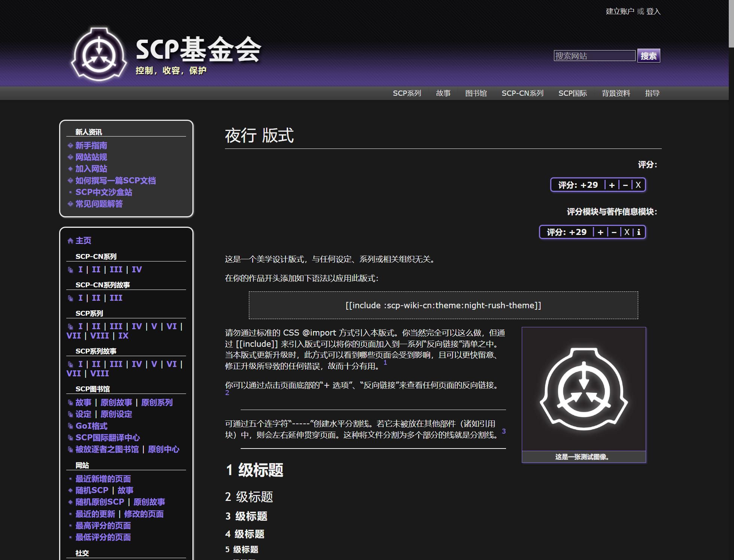Click plus vote in the second rating module

coord(600,232)
